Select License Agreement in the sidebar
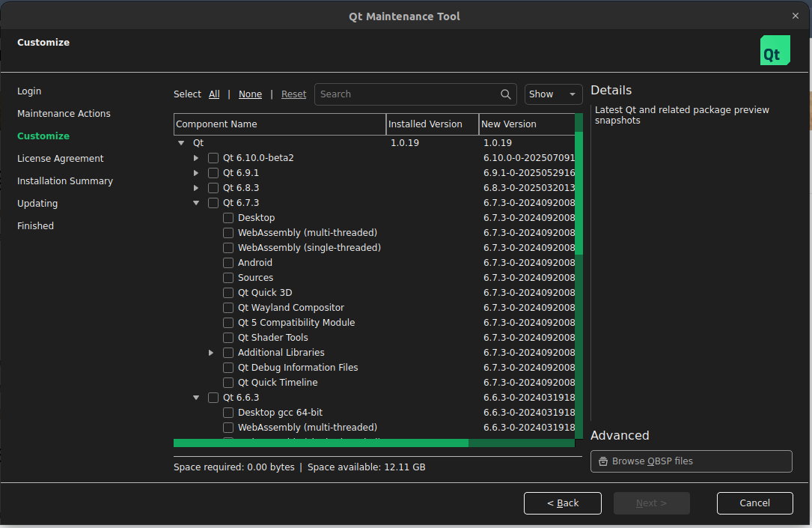 61,159
